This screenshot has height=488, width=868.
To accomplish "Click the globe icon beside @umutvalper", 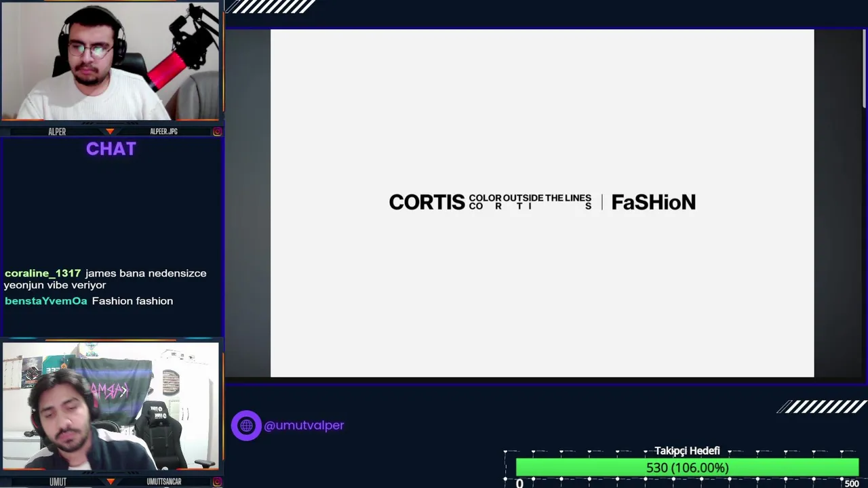I will 246,426.
